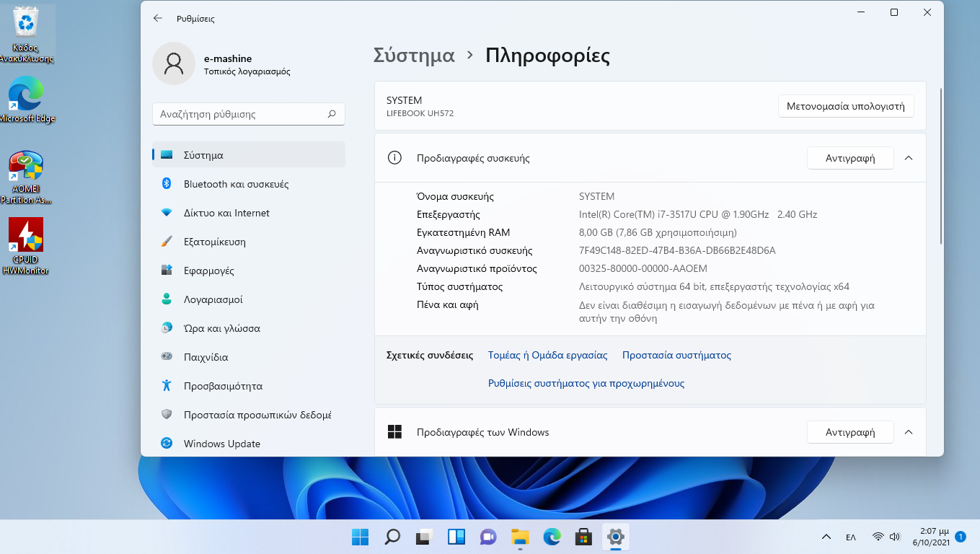Collapse the Προδιαγραφές των Windows section chevron
The height and width of the screenshot is (554, 980).
point(909,432)
